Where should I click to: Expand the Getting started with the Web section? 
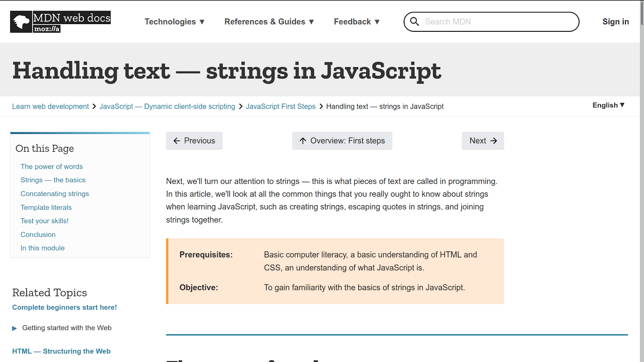pos(14,328)
